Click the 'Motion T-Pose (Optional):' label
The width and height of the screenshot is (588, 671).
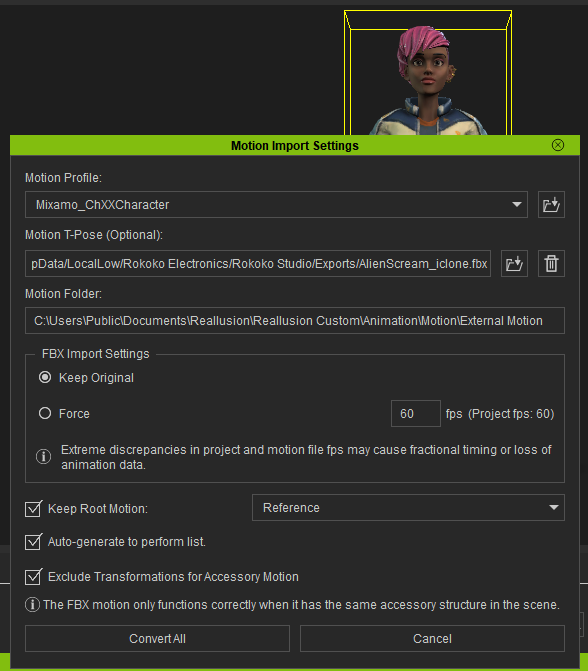(x=94, y=235)
